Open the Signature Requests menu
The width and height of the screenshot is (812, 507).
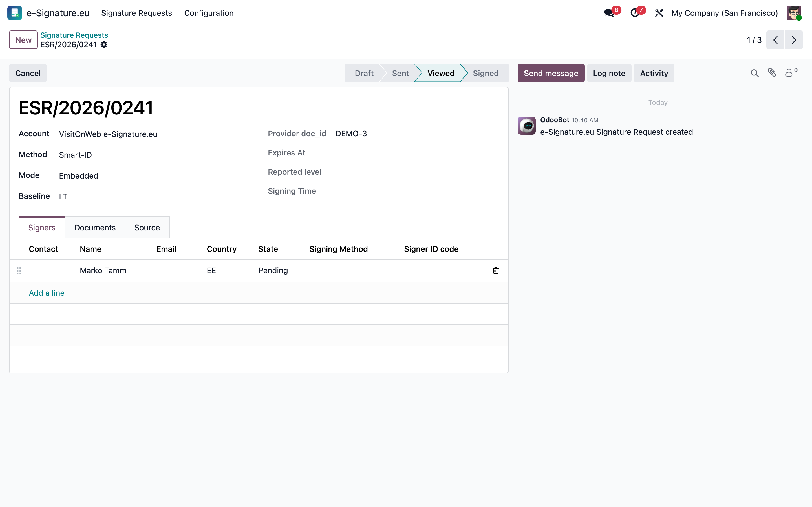[x=136, y=13]
